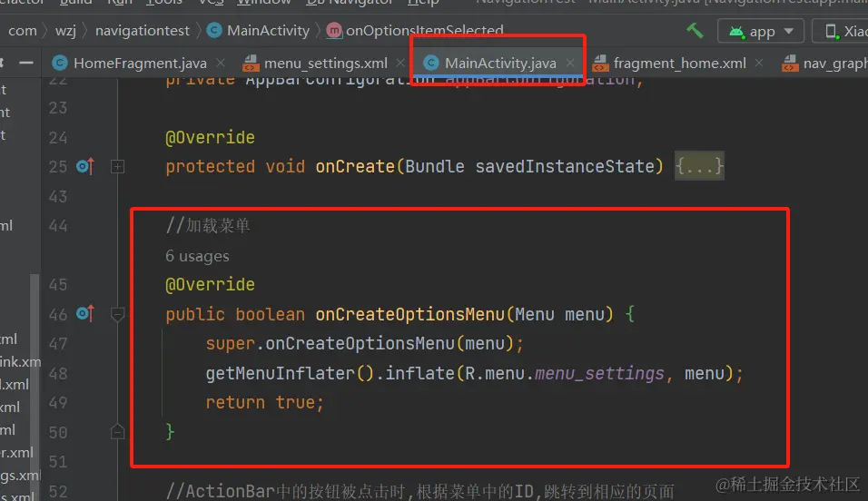Click the menu_settings reference in code

click(599, 374)
